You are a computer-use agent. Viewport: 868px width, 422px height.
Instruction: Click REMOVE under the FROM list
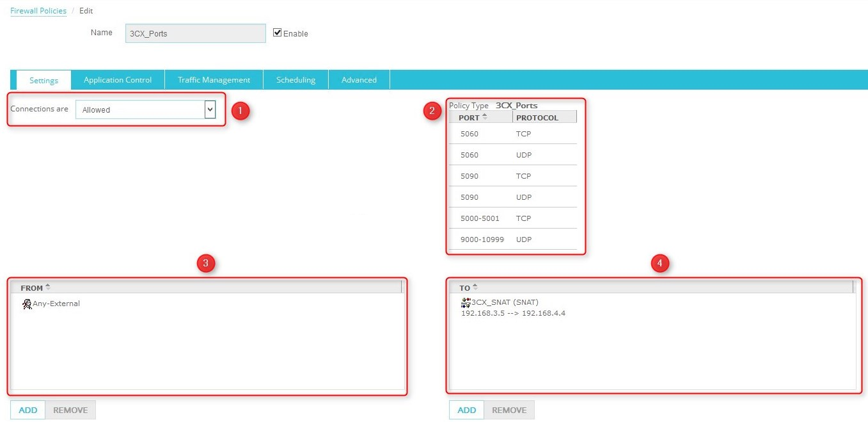pyautogui.click(x=70, y=410)
